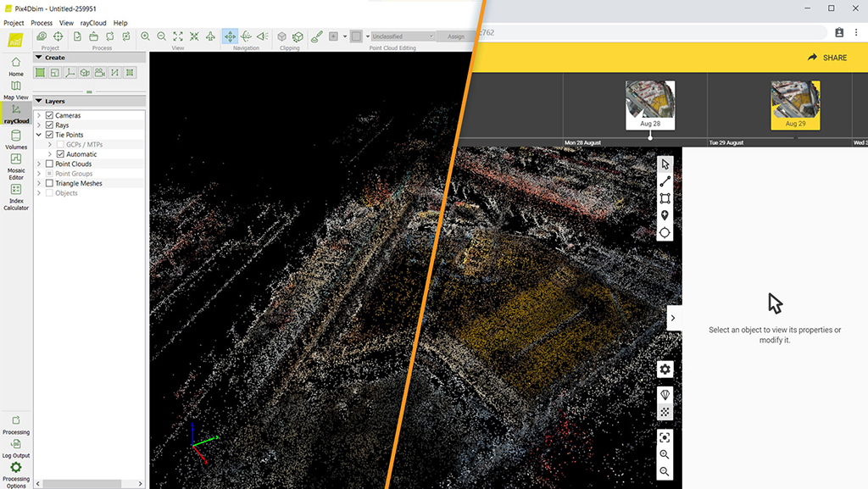The height and width of the screenshot is (489, 868).
Task: Switch to Map View in sidebar
Action: click(16, 90)
